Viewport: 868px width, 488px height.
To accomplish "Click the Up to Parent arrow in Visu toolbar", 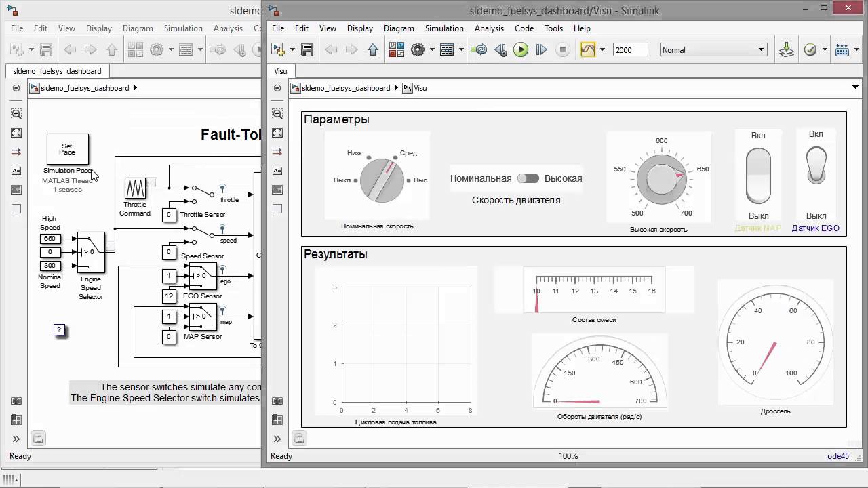I will pos(372,49).
